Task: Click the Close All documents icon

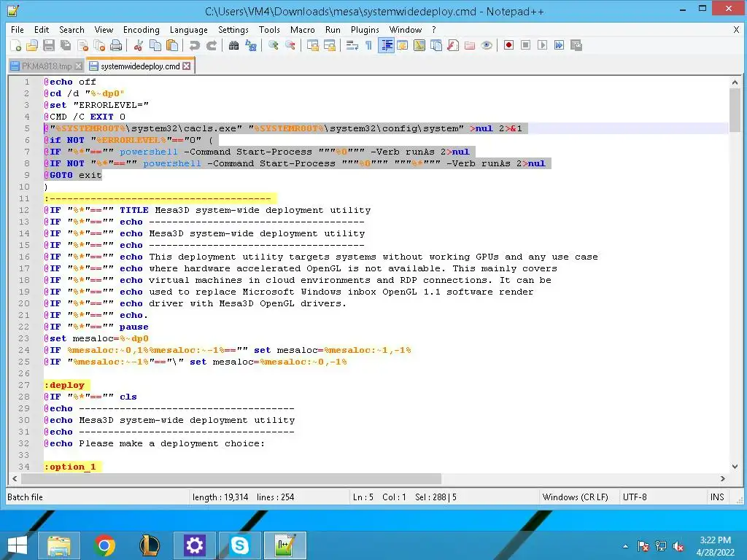Action: 99,45
